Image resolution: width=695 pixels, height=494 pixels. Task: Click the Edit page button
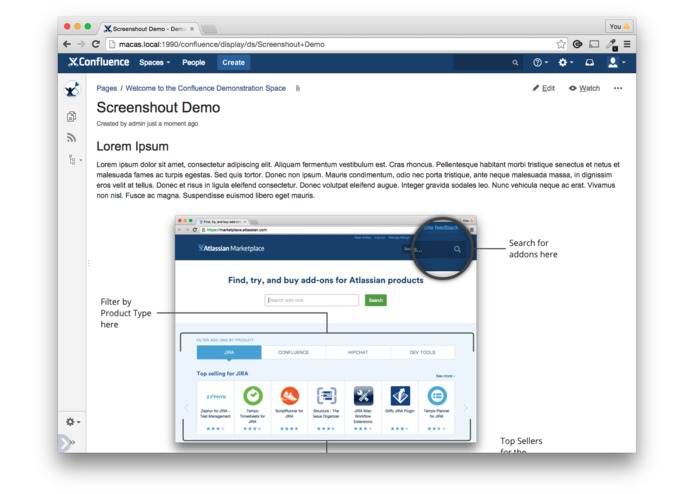click(x=543, y=88)
